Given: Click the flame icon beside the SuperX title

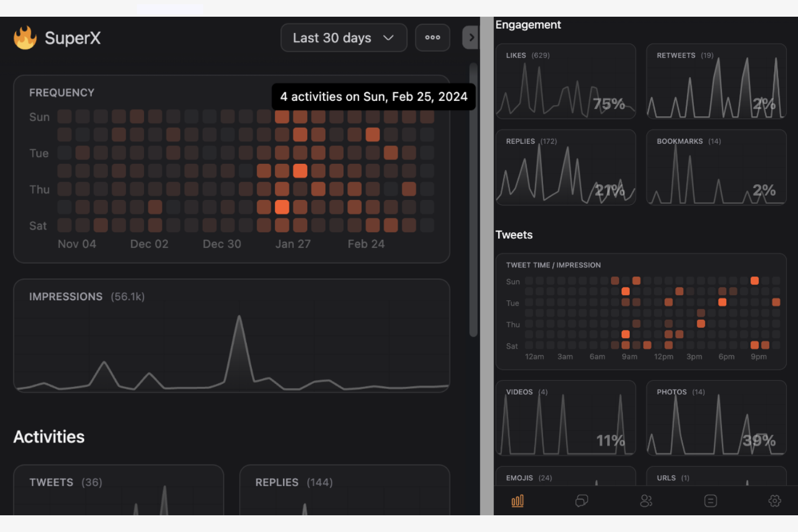Looking at the screenshot, I should (24, 37).
